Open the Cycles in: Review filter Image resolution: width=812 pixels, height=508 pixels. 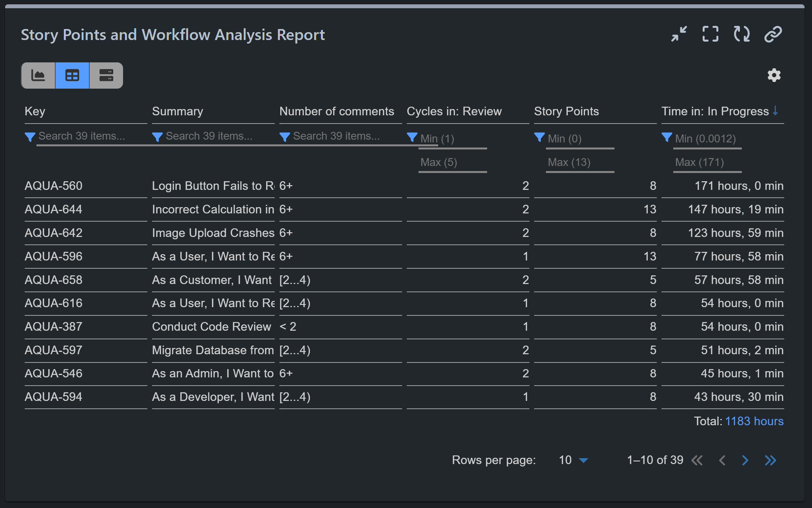[412, 138]
